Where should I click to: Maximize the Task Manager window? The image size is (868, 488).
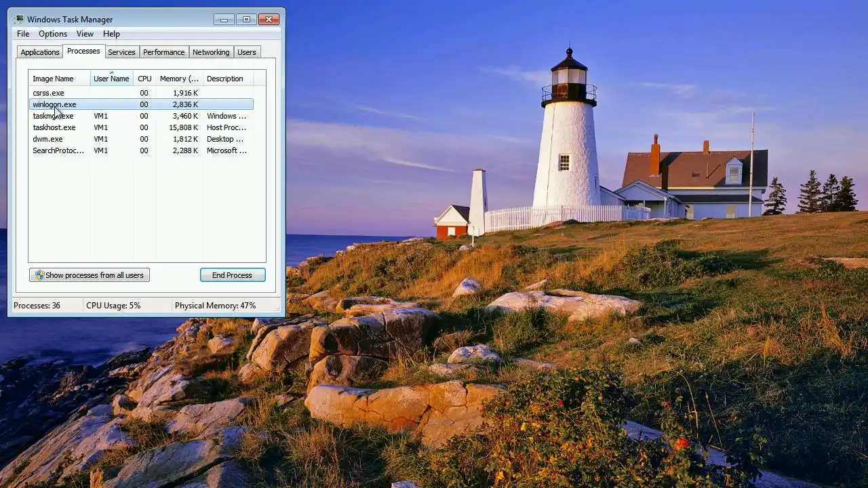coord(246,20)
